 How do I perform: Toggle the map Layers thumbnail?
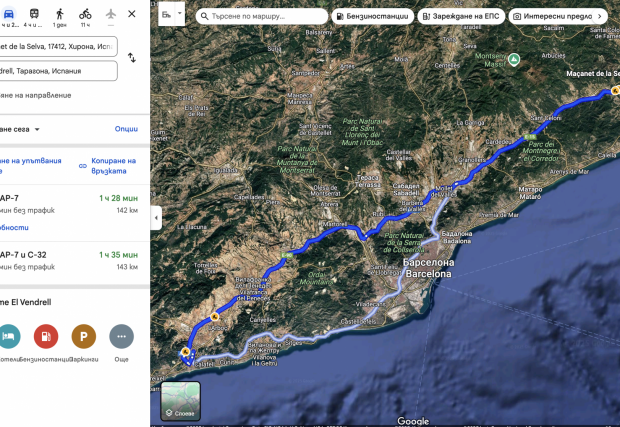pyautogui.click(x=180, y=401)
